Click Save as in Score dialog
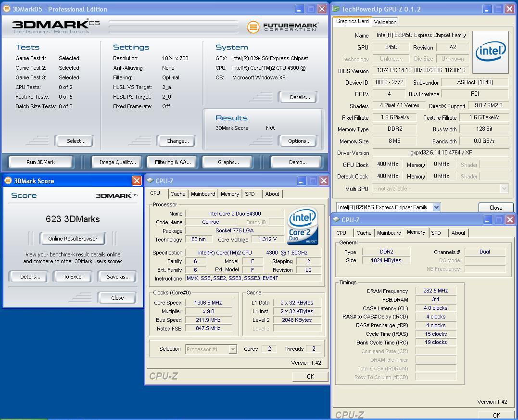 point(118,277)
